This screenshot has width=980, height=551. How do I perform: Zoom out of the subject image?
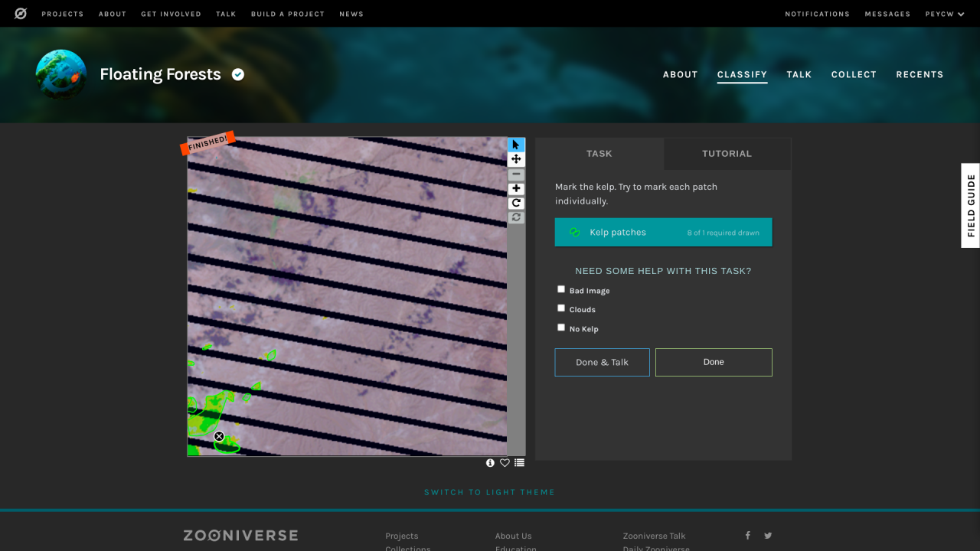coord(516,174)
